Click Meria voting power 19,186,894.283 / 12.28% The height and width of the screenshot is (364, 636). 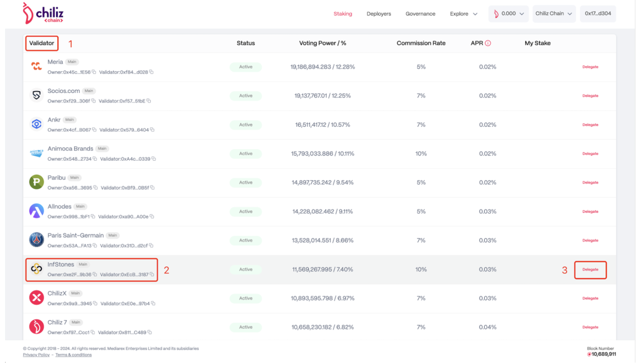(323, 67)
